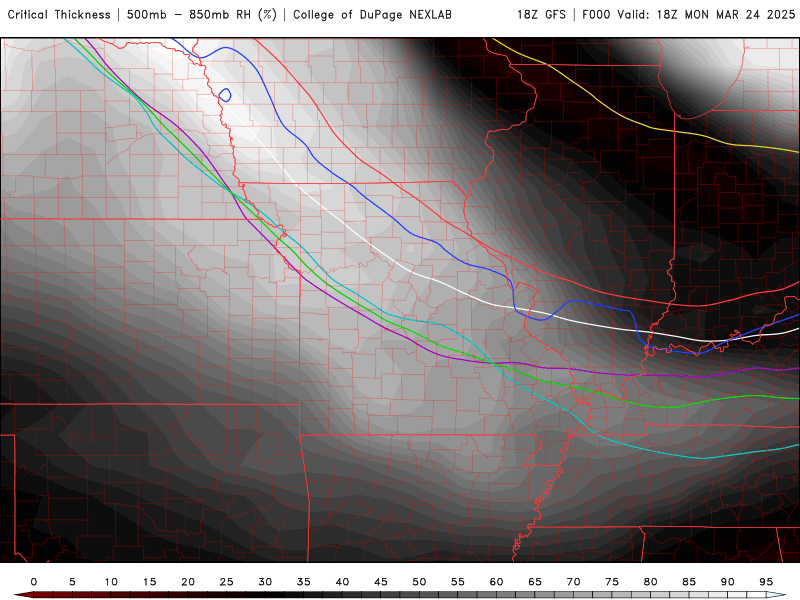This screenshot has width=800, height=600.
Task: Select the color scale label "15"
Action: click(x=149, y=582)
